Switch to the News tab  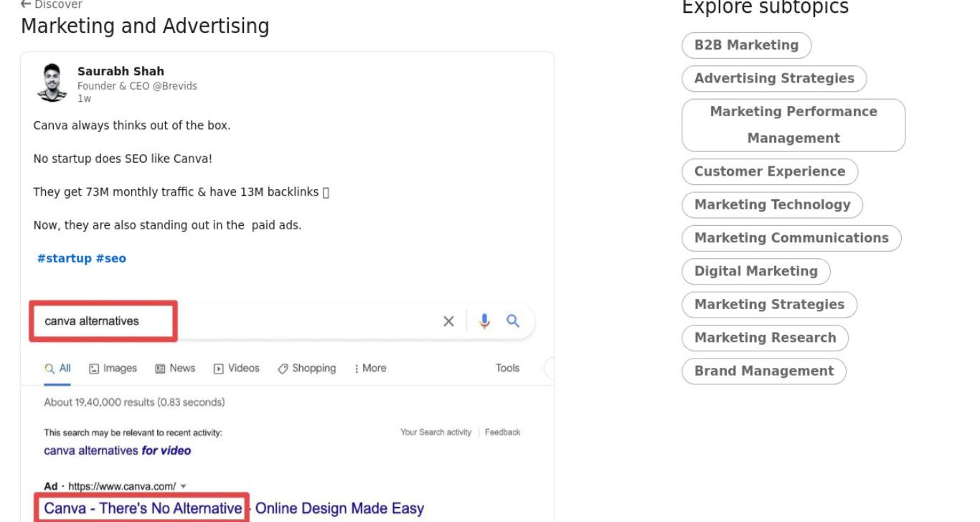click(x=175, y=368)
